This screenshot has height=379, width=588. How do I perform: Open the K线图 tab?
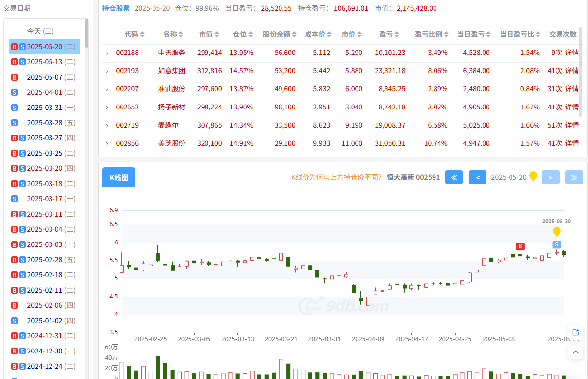point(119,178)
